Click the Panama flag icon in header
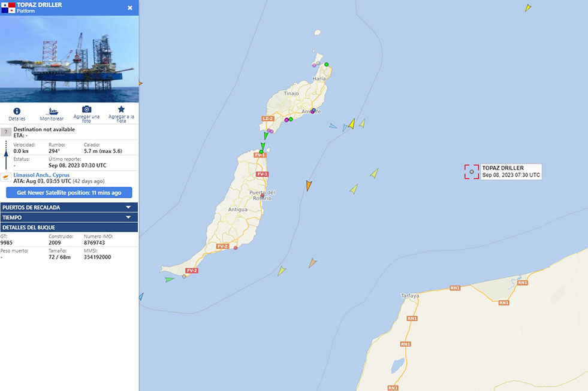The image size is (588, 391). point(8,7)
